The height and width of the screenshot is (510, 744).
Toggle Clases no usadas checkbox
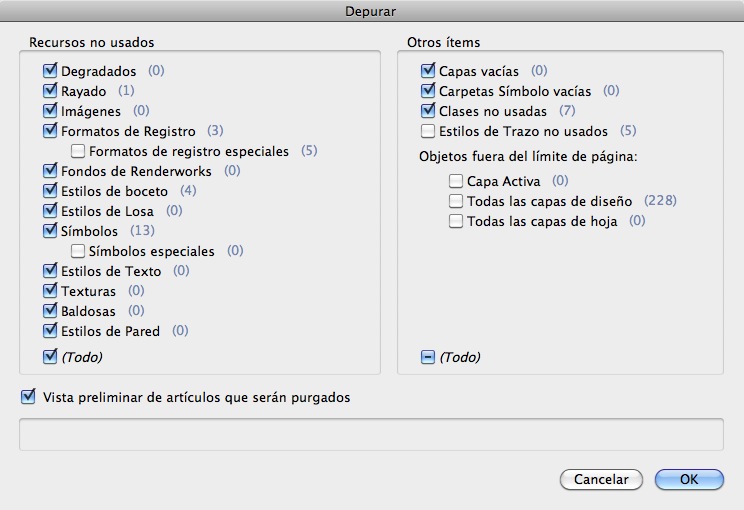click(x=428, y=111)
